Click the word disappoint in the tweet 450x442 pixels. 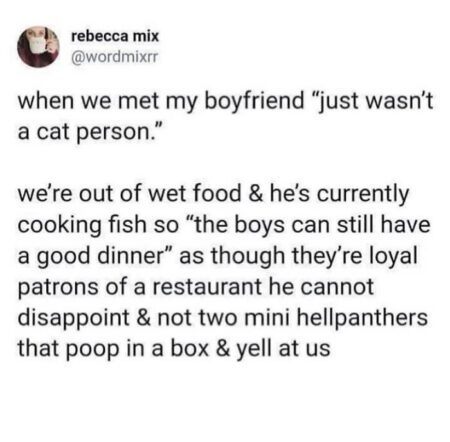(73, 317)
